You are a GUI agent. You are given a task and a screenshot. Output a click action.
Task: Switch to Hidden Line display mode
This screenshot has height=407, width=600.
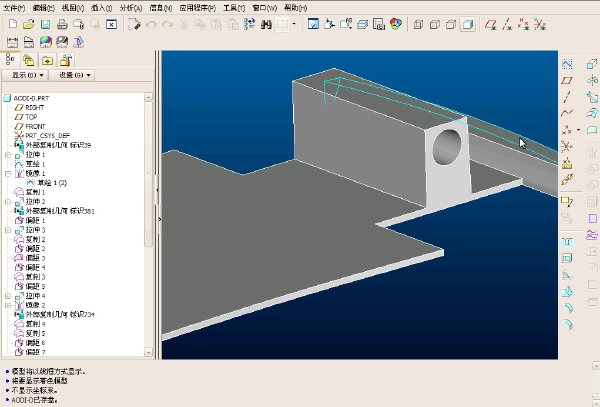(x=434, y=25)
